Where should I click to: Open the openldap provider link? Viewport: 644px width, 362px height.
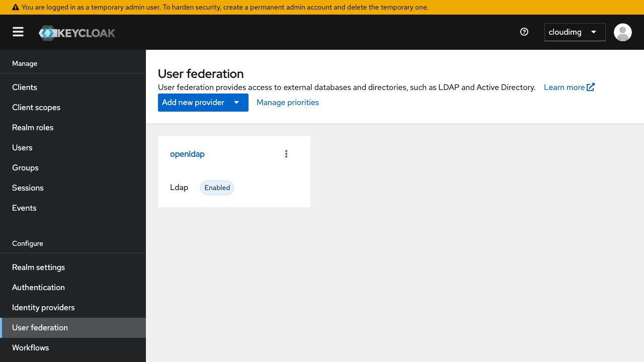point(187,154)
